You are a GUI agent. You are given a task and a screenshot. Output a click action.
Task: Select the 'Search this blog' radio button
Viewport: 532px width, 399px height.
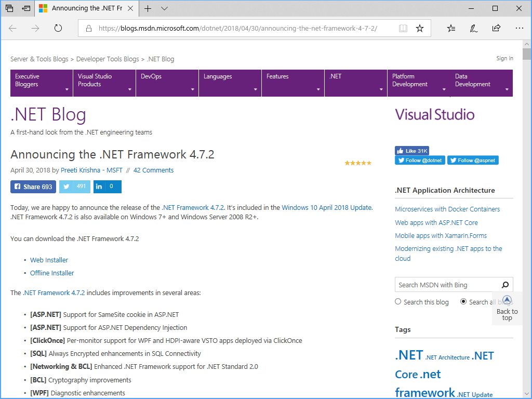pos(397,301)
